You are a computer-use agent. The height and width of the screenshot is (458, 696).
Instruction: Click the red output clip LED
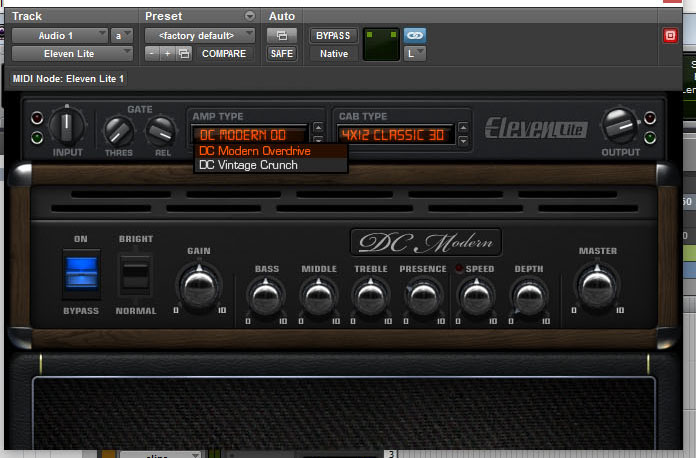[650, 118]
